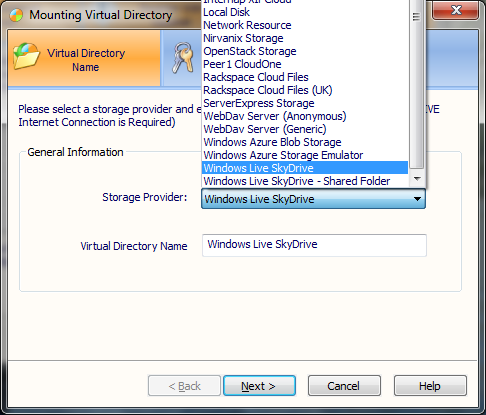Click the Next > button
This screenshot has height=415, width=486.
click(x=259, y=386)
